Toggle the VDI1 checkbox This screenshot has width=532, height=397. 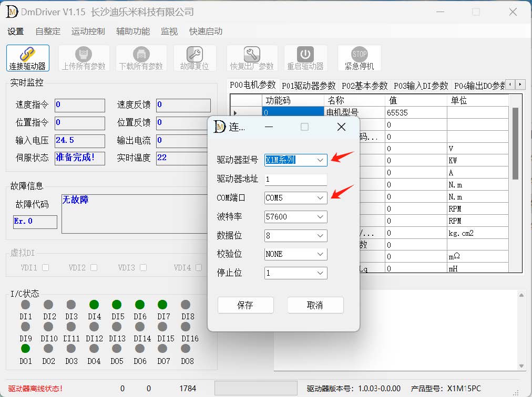[x=45, y=267]
